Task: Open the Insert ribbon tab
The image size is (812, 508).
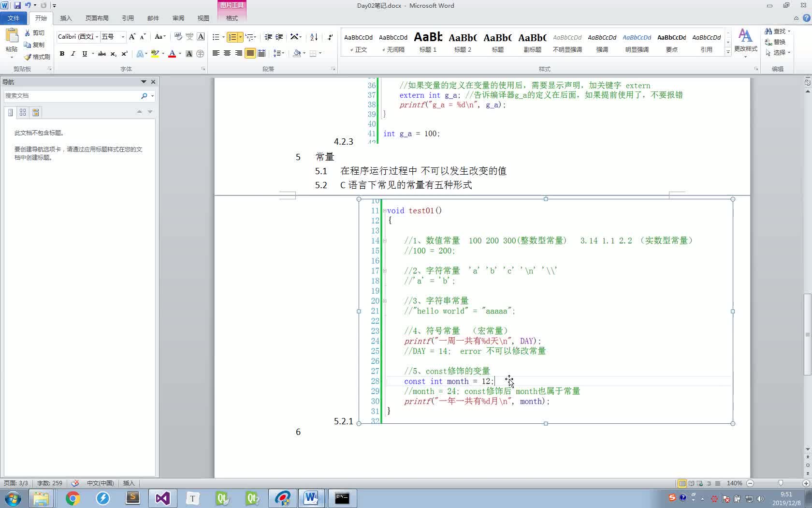Action: pyautogui.click(x=66, y=18)
